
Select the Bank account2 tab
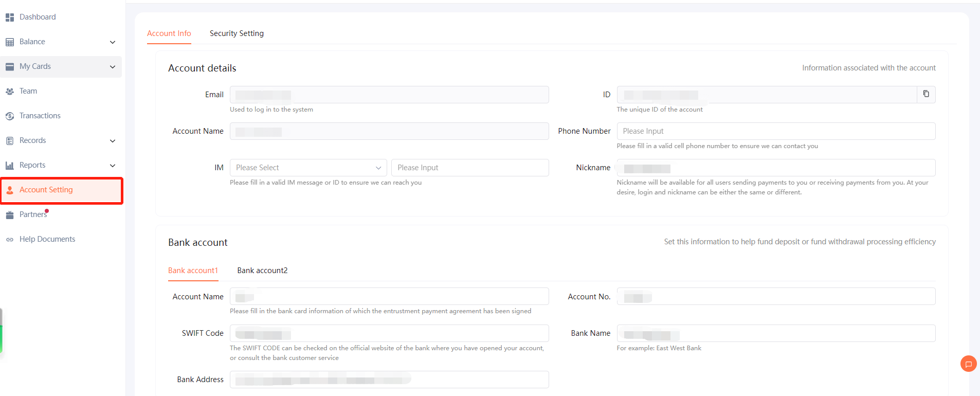(262, 271)
